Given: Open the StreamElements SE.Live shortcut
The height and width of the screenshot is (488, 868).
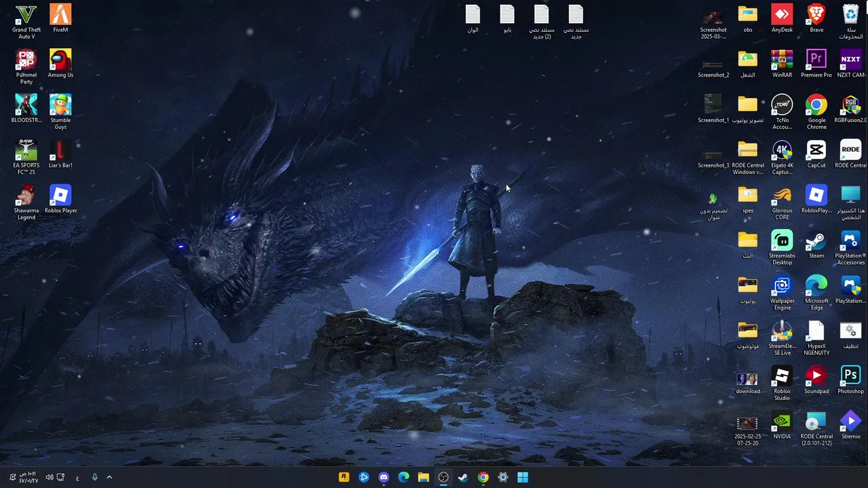Looking at the screenshot, I should [782, 338].
